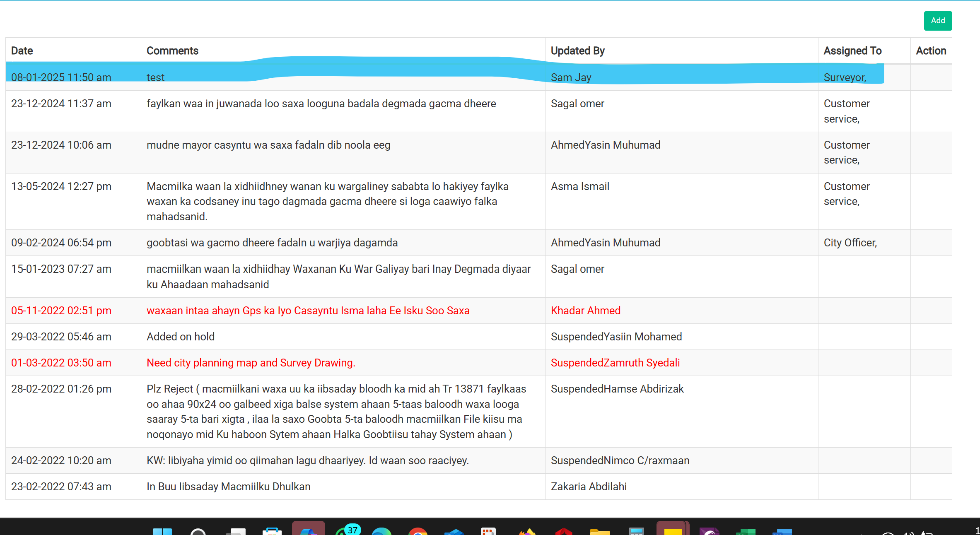Click 'Asma Ismail' in Updated By
This screenshot has width=980, height=535.
tap(580, 186)
